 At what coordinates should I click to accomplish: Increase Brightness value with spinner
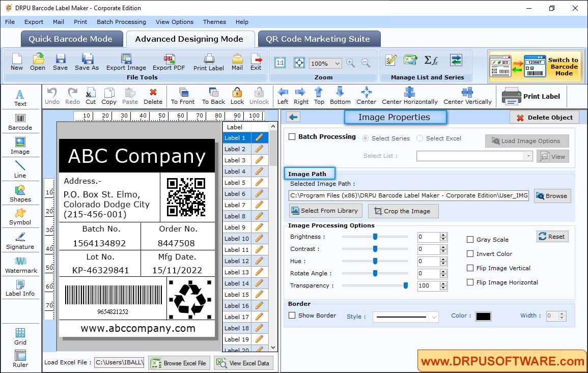(443, 235)
